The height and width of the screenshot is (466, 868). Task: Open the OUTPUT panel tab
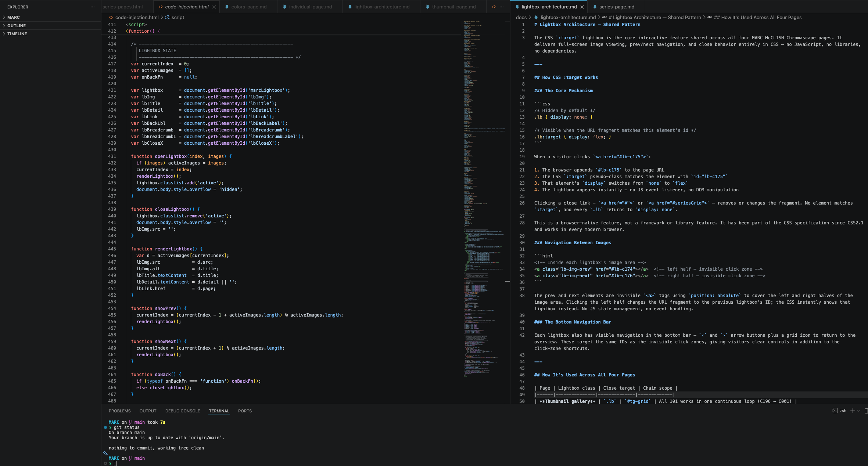click(x=148, y=411)
